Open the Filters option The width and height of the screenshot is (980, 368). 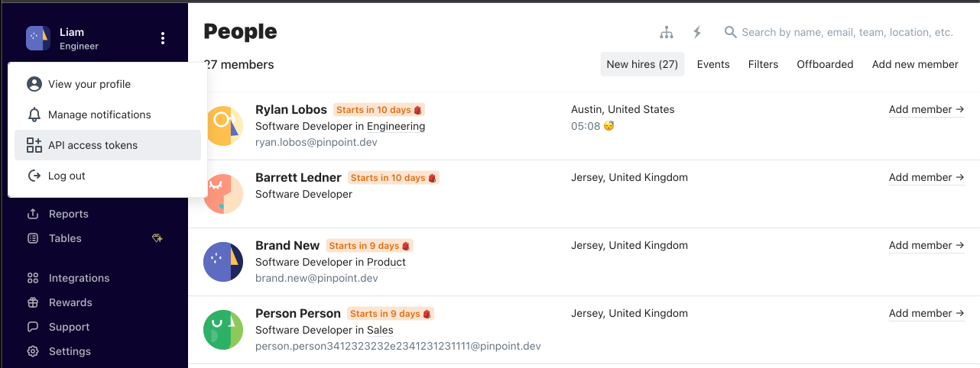pos(763,64)
